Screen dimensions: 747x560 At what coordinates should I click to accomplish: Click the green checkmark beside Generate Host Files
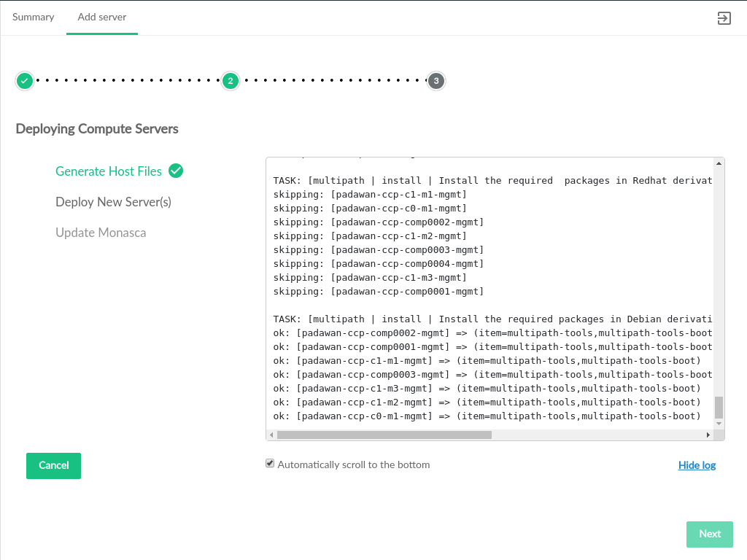pos(176,171)
